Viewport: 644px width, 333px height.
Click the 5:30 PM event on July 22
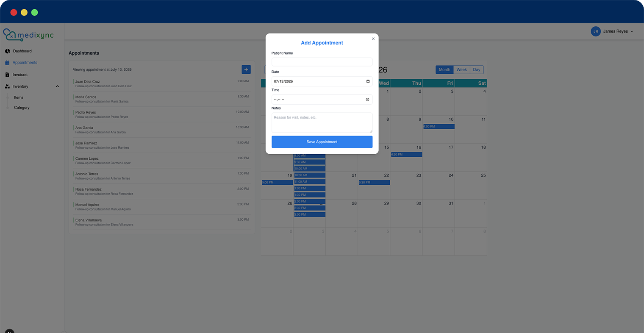click(x=374, y=183)
